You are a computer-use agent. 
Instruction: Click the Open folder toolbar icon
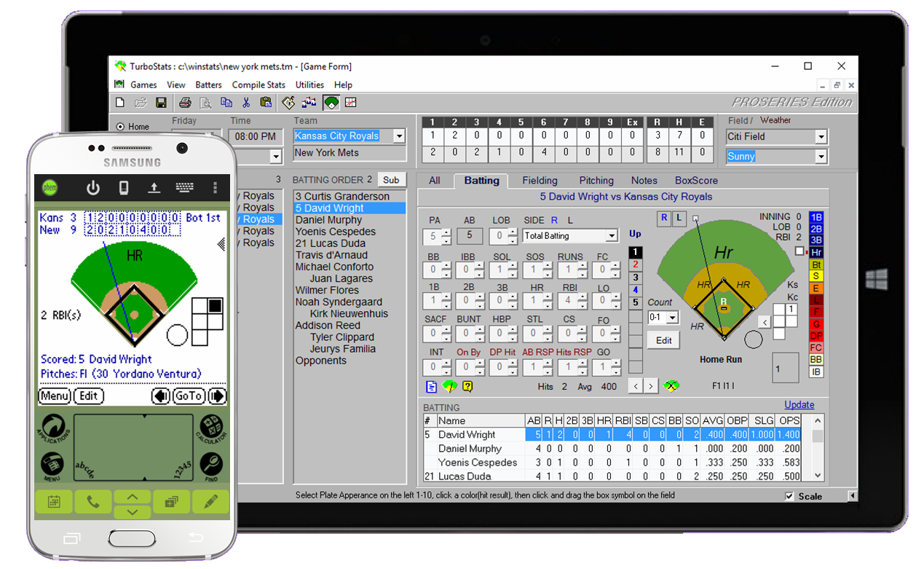click(141, 103)
